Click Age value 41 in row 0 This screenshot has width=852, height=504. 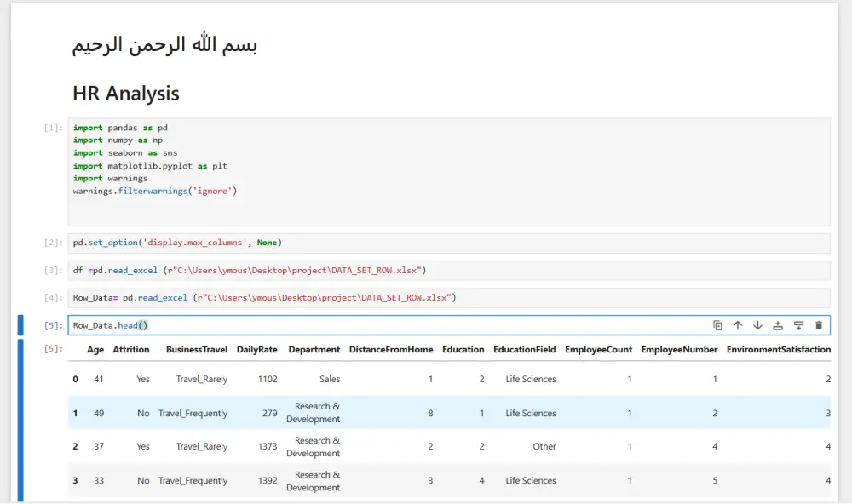(98, 379)
